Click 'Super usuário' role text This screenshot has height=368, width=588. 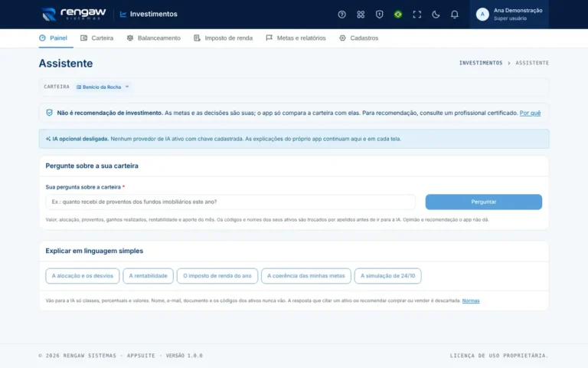(510, 18)
